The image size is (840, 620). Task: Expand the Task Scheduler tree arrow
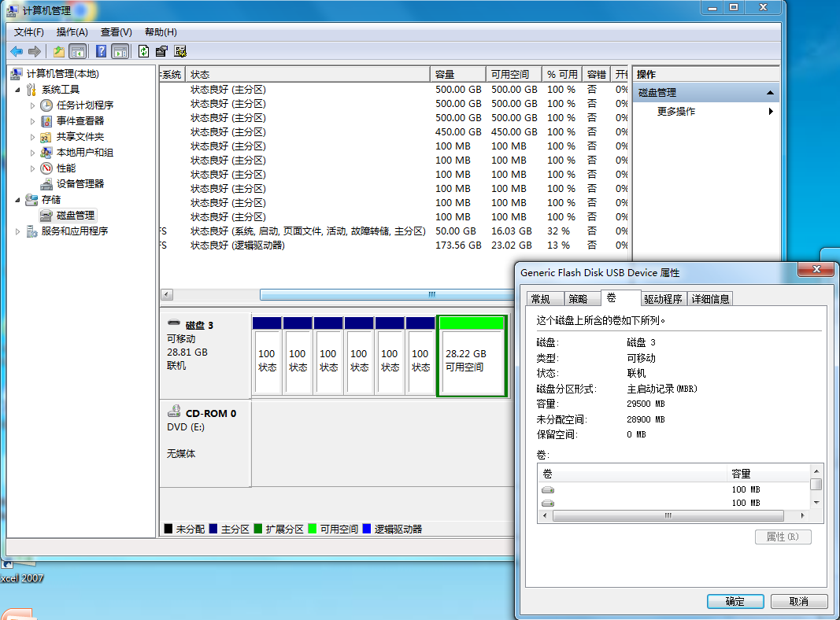(32, 105)
